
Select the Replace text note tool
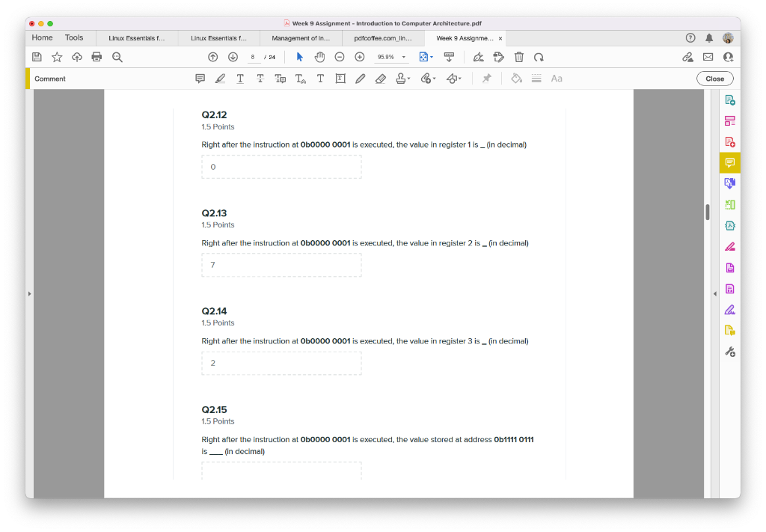280,79
